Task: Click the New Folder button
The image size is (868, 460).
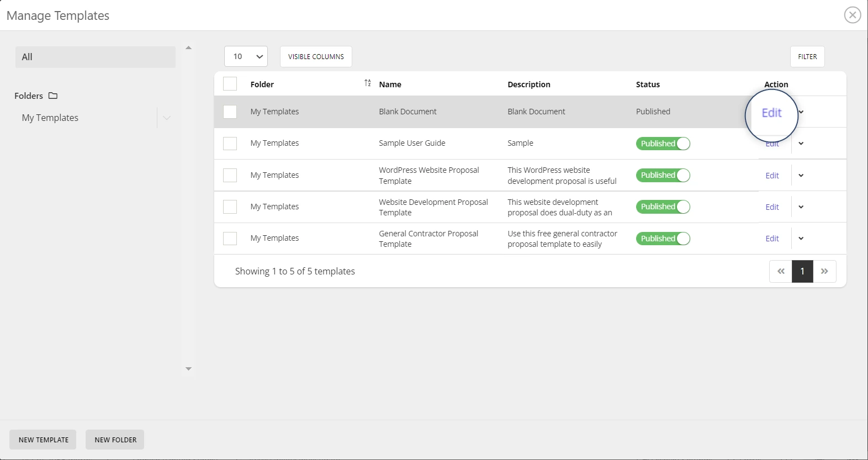Action: (115, 440)
